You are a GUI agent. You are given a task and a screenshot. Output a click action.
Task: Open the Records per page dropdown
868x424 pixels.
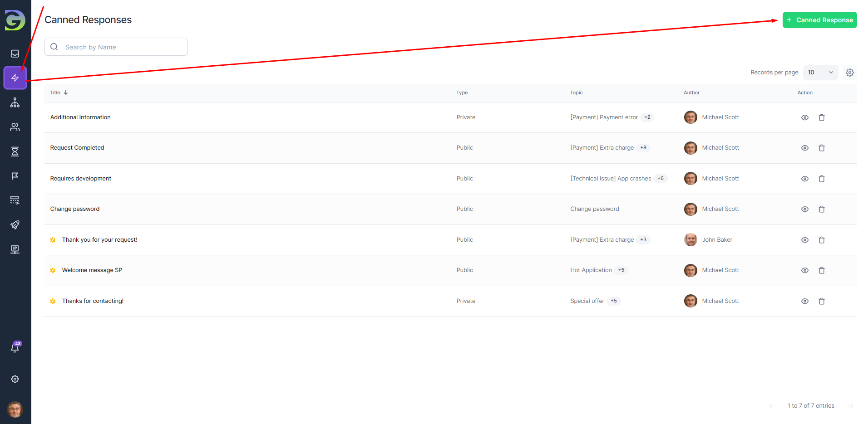(820, 73)
